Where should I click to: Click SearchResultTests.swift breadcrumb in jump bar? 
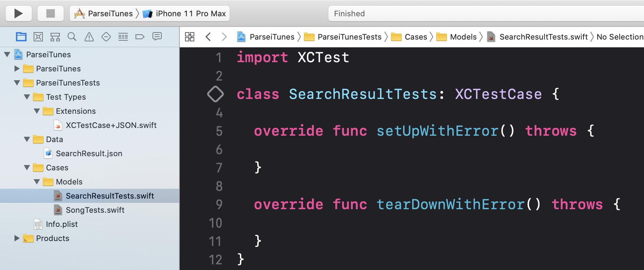point(537,37)
